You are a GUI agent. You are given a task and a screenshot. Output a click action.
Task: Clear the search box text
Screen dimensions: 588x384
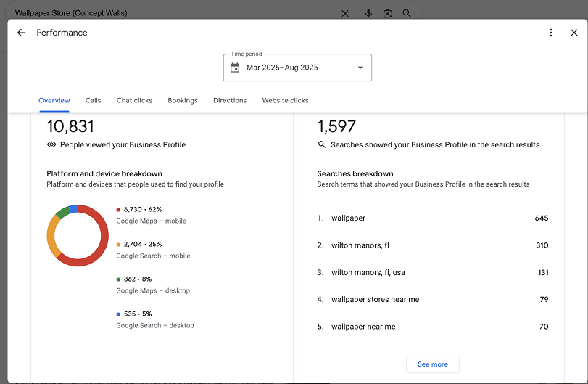click(x=345, y=13)
